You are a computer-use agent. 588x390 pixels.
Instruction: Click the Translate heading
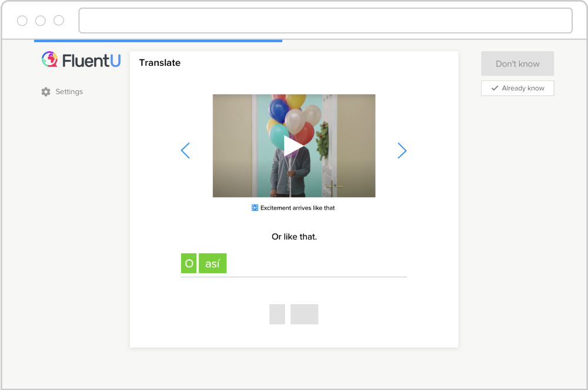(x=160, y=63)
